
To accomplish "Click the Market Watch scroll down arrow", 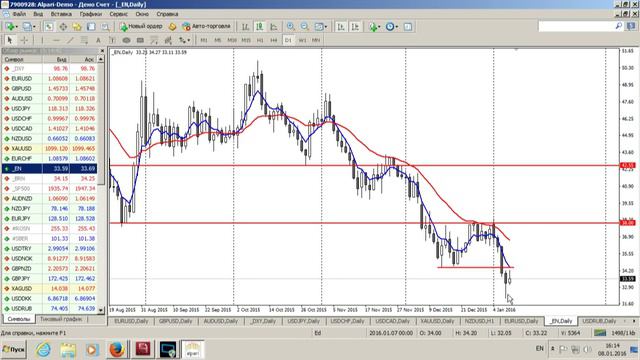I will (101, 310).
